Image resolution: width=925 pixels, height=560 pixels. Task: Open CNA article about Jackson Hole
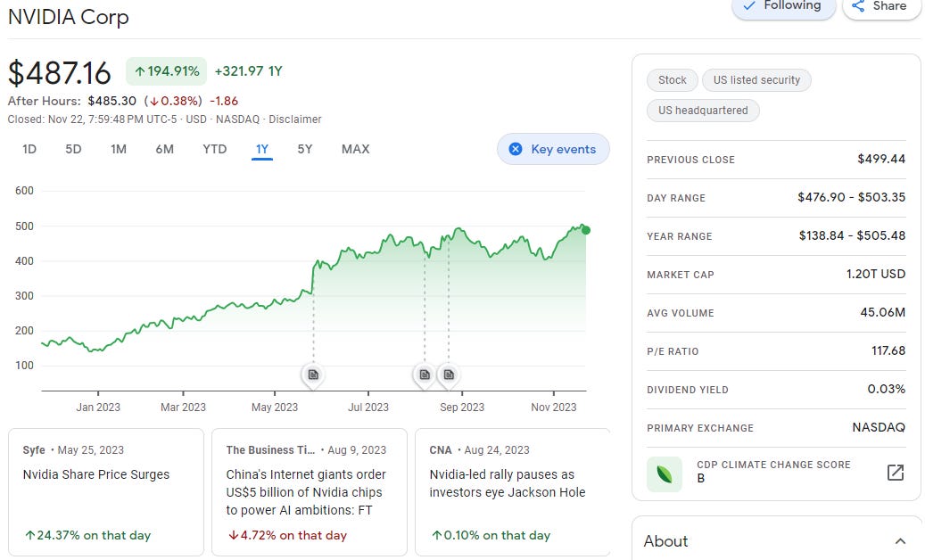[x=512, y=491]
